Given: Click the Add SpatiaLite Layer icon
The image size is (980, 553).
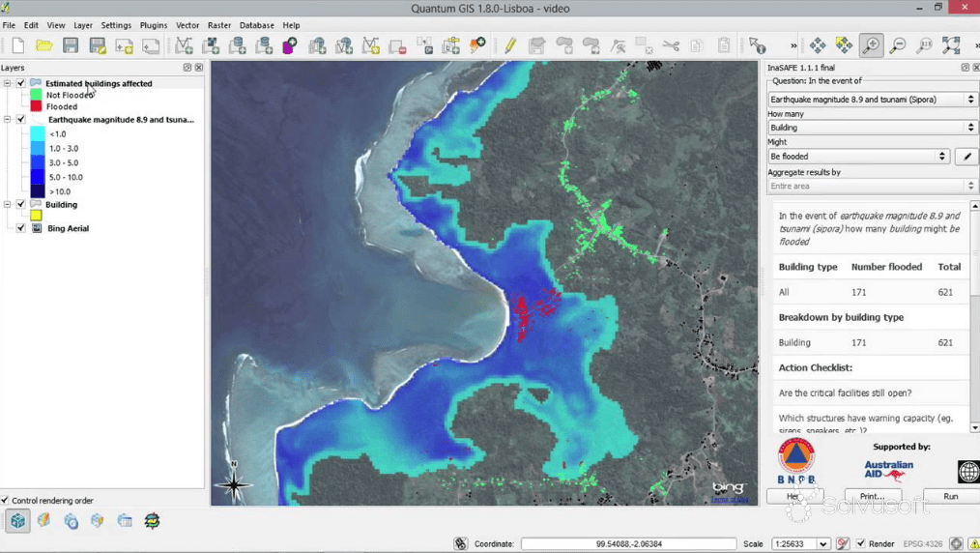Looking at the screenshot, I should [264, 45].
